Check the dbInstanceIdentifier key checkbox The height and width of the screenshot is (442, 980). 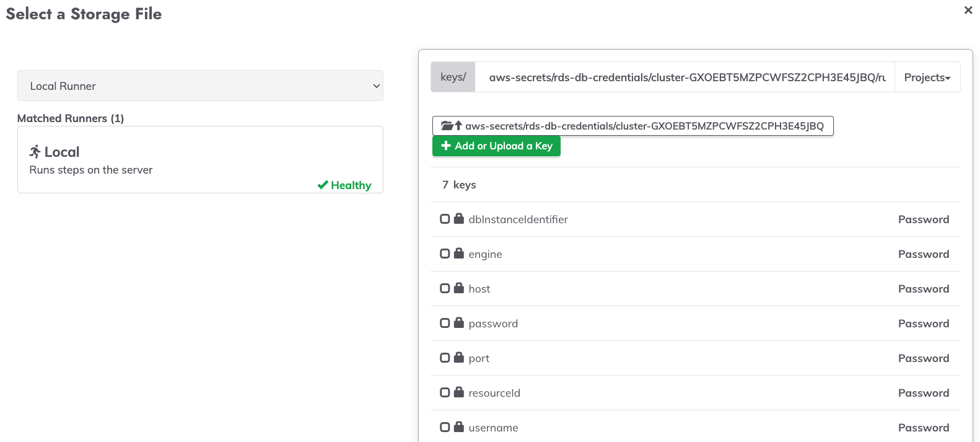point(445,219)
